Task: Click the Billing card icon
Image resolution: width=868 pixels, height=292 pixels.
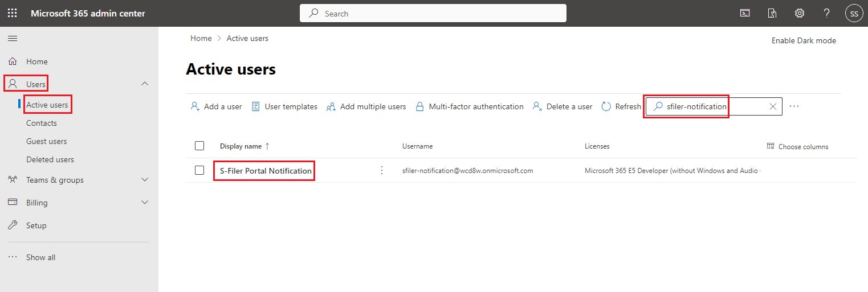Action: [13, 203]
